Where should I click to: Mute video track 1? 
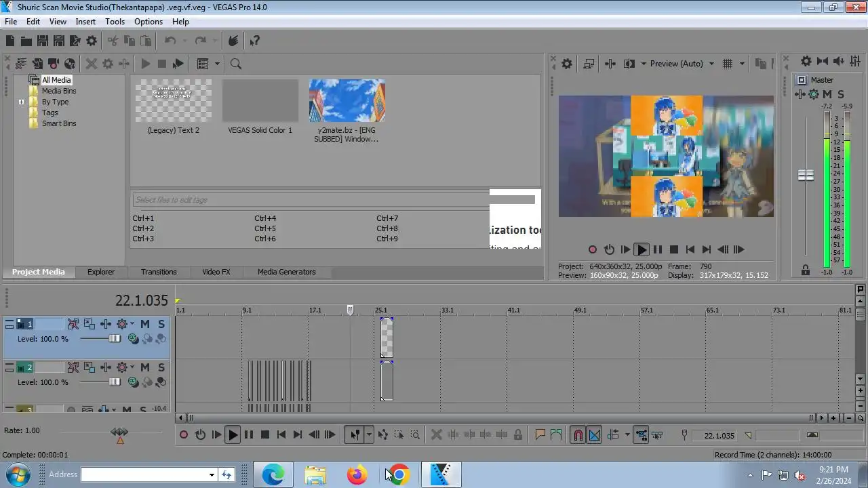[145, 324]
